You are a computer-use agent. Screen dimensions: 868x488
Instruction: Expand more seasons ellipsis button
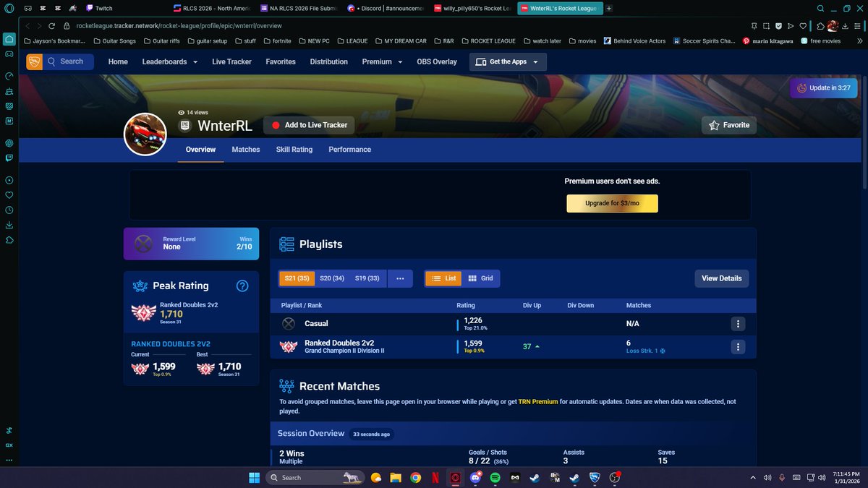(400, 278)
